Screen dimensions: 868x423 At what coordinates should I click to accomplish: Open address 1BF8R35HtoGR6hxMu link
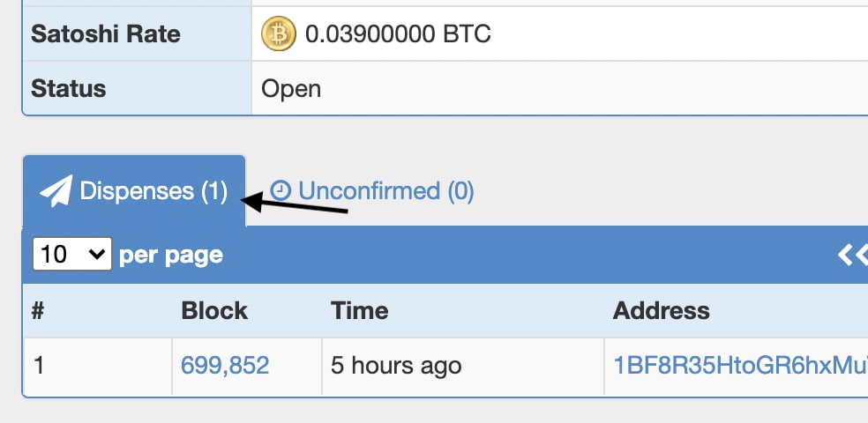[x=740, y=366]
